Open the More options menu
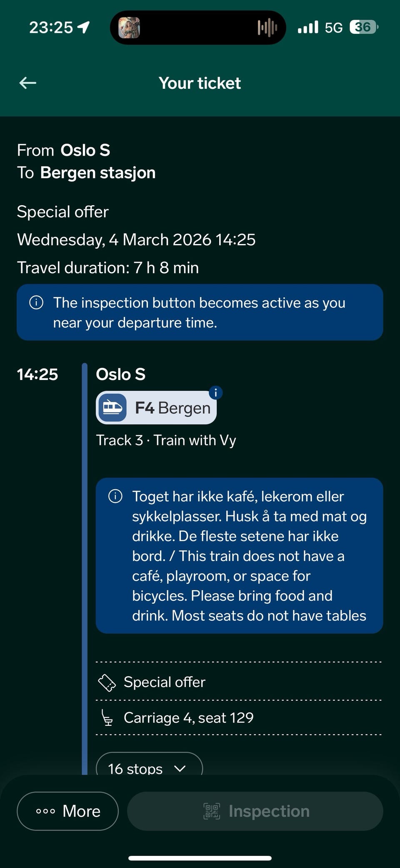This screenshot has height=868, width=400. pyautogui.click(x=67, y=811)
